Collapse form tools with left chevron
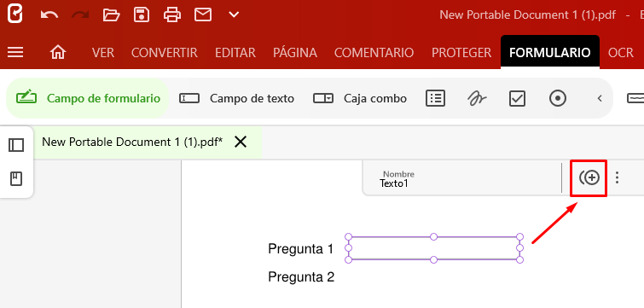644x308 pixels. click(x=600, y=99)
